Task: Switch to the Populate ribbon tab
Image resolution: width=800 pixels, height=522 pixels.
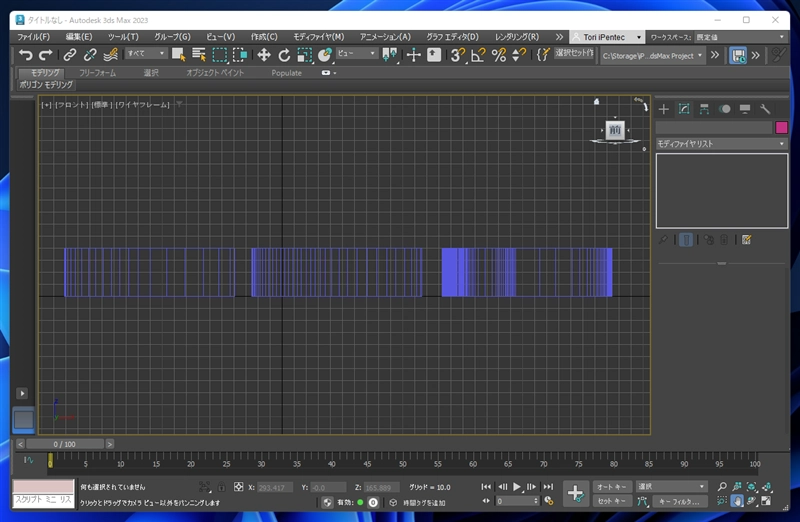Action: pyautogui.click(x=286, y=73)
